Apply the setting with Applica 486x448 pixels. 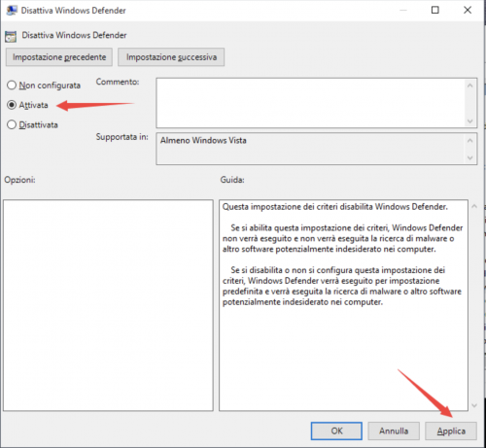[x=451, y=431]
